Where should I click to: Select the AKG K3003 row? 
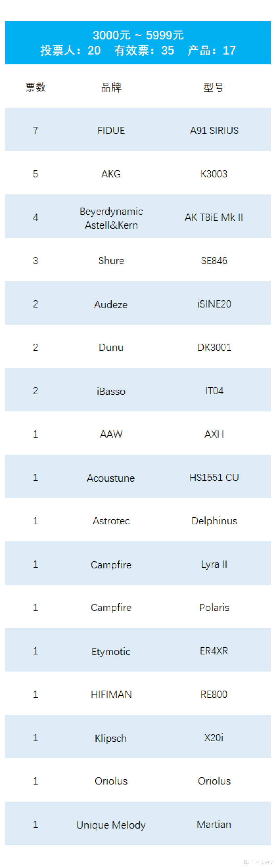pyautogui.click(x=138, y=174)
